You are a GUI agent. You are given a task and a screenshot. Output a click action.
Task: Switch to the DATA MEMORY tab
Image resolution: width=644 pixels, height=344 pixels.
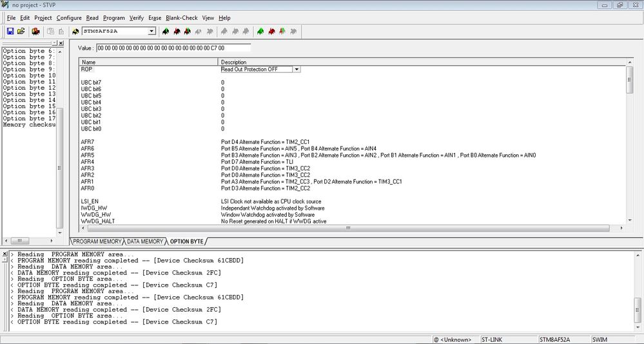145,241
